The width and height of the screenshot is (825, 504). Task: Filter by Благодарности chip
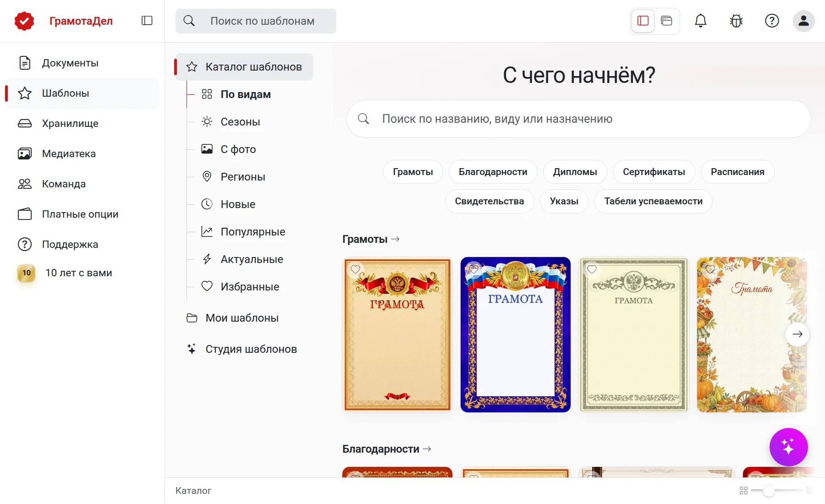point(493,172)
